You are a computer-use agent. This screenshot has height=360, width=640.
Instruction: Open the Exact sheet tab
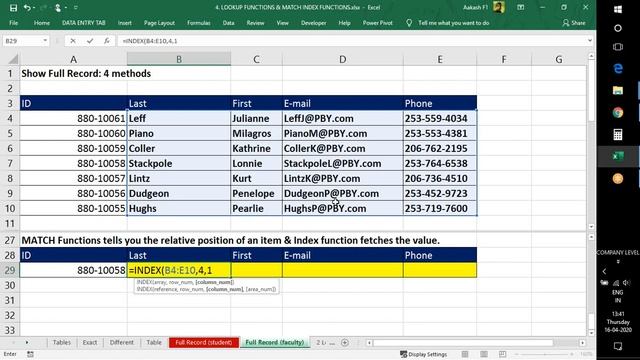90,342
